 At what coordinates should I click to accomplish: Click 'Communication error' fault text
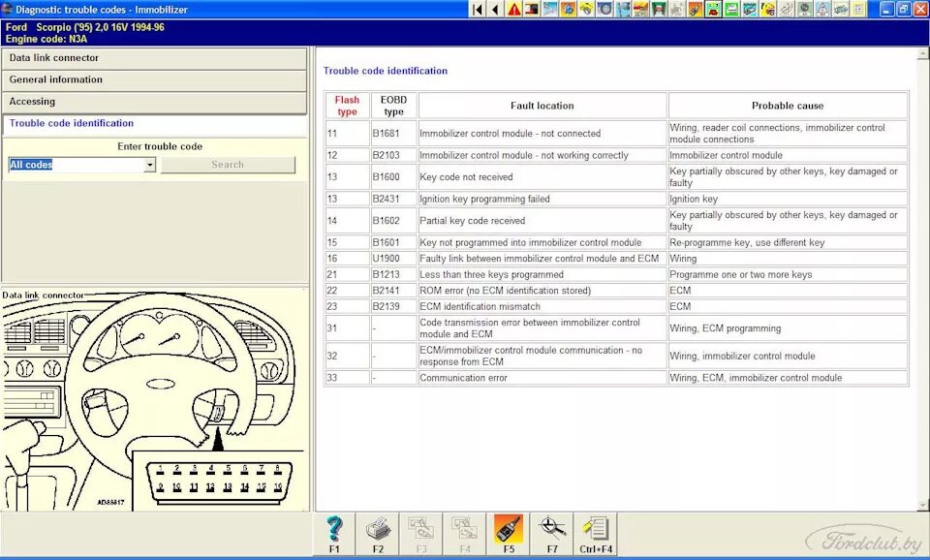pyautogui.click(x=464, y=378)
